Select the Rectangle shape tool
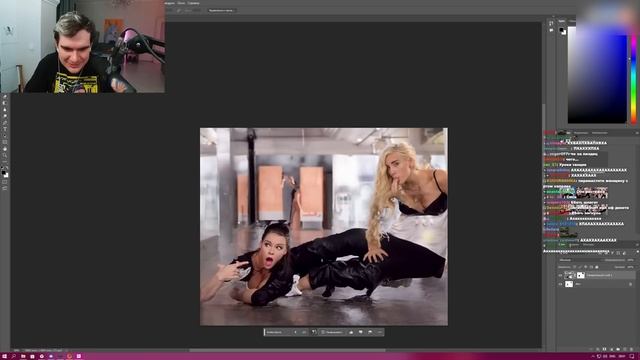 tap(5, 142)
